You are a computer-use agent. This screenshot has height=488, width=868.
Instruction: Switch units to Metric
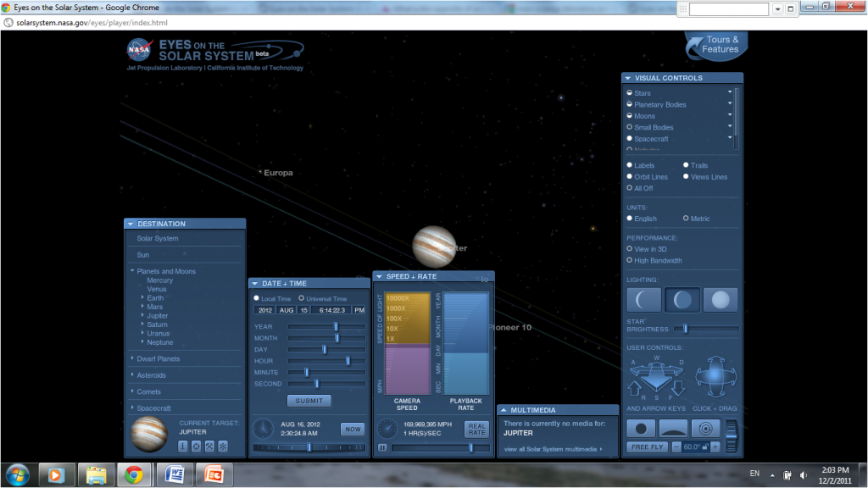click(x=687, y=219)
